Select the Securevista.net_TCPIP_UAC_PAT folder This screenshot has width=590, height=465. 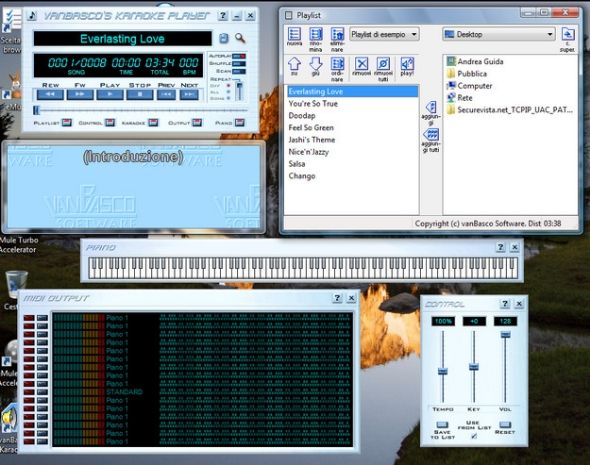coord(510,109)
